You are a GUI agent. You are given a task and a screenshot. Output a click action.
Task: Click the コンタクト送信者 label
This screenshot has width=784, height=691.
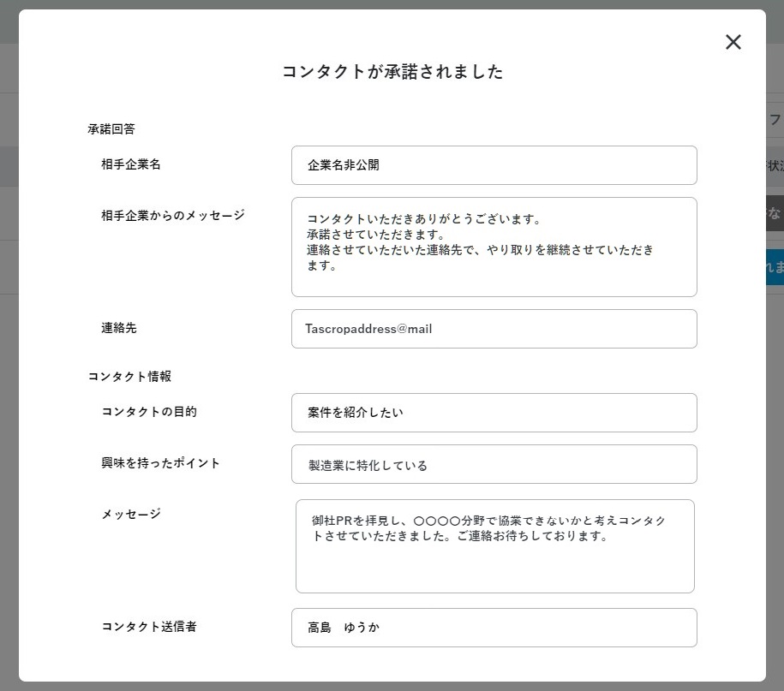(149, 627)
